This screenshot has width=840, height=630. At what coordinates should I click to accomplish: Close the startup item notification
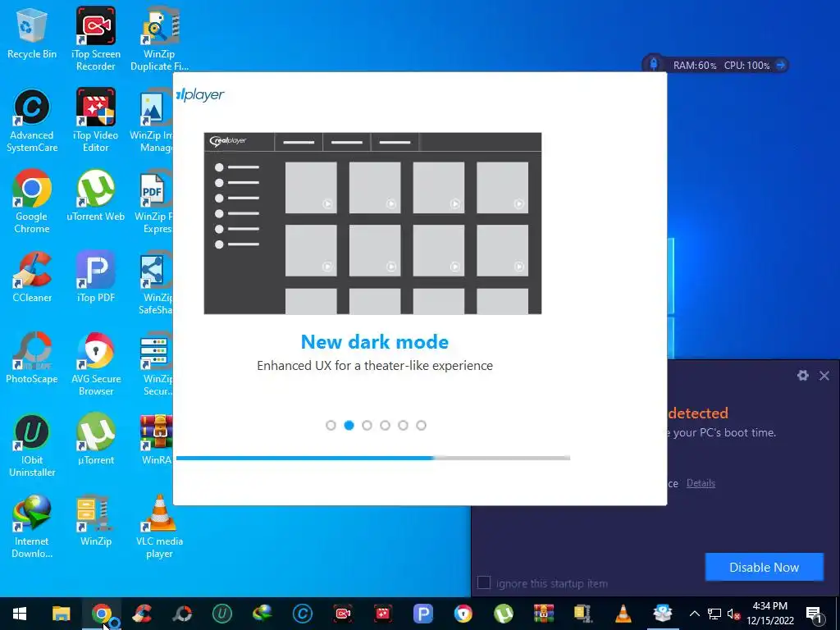click(x=824, y=376)
